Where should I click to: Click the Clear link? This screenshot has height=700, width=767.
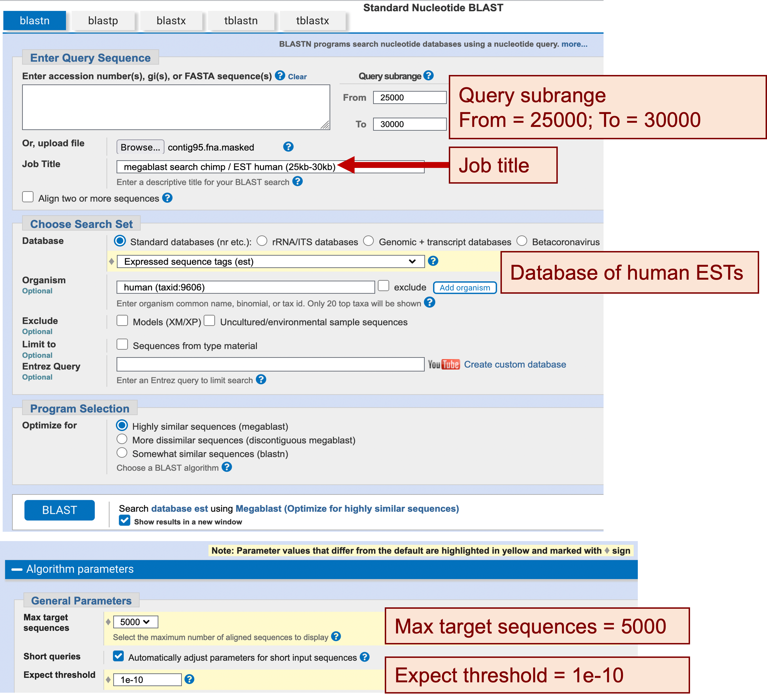[297, 76]
